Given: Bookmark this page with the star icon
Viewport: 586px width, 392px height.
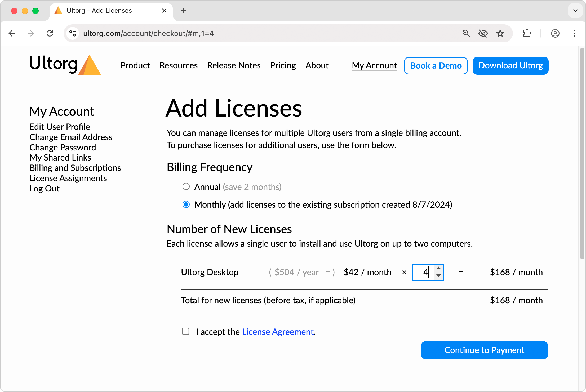Looking at the screenshot, I should tap(500, 33).
